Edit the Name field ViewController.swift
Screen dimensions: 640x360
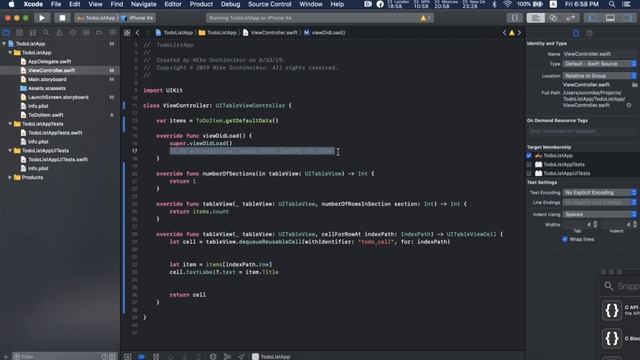pos(599,54)
